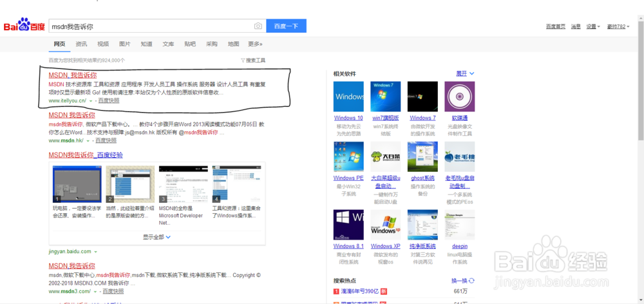The height and width of the screenshot is (304, 644).
Task: Click the ghost系统 software icon
Action: pyautogui.click(x=422, y=157)
